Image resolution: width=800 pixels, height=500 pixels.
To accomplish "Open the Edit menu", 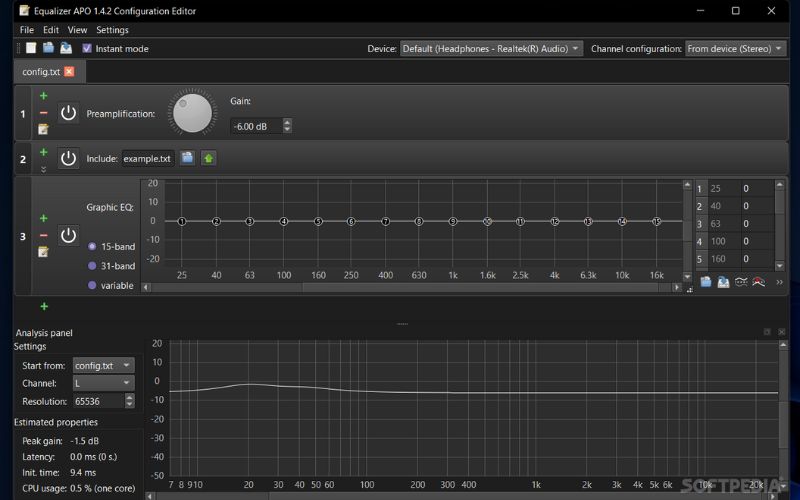I will pyautogui.click(x=51, y=30).
